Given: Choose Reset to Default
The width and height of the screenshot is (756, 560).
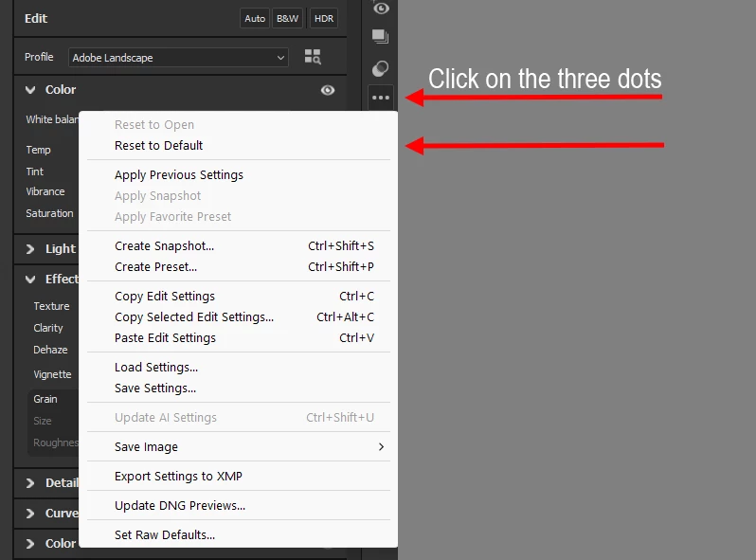Looking at the screenshot, I should (x=239, y=146).
